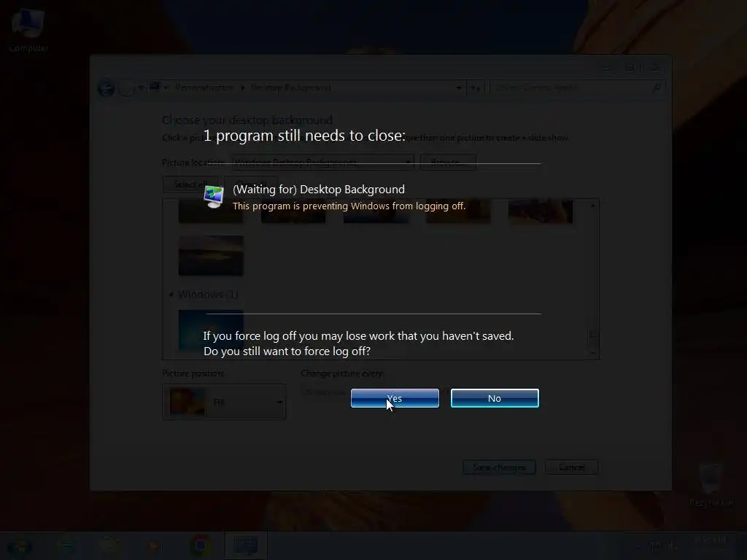Image resolution: width=747 pixels, height=560 pixels.
Task: Collapse the Windows (1) group expander
Action: [x=171, y=295]
